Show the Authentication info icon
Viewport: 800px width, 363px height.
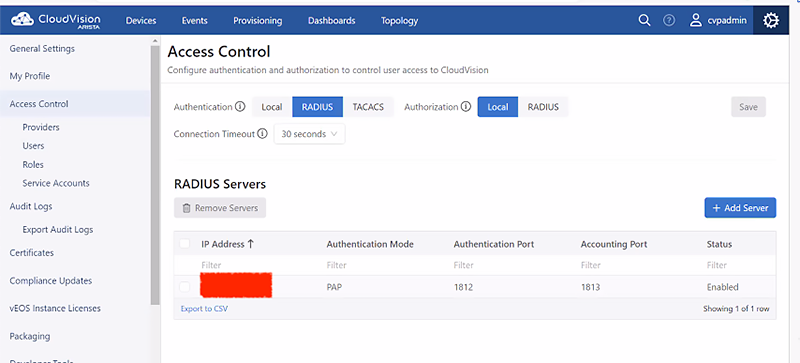pyautogui.click(x=240, y=107)
